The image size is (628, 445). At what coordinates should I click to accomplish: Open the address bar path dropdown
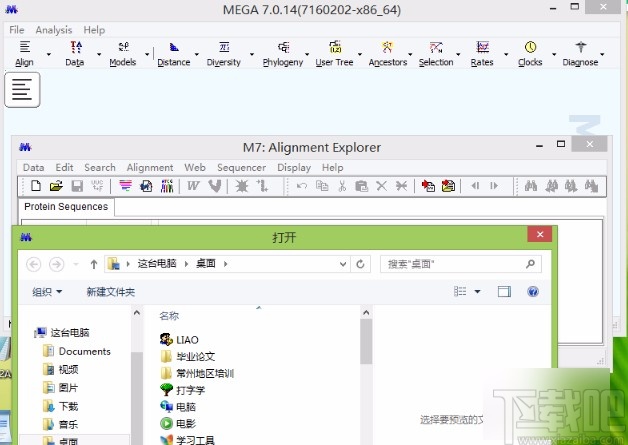(x=343, y=264)
